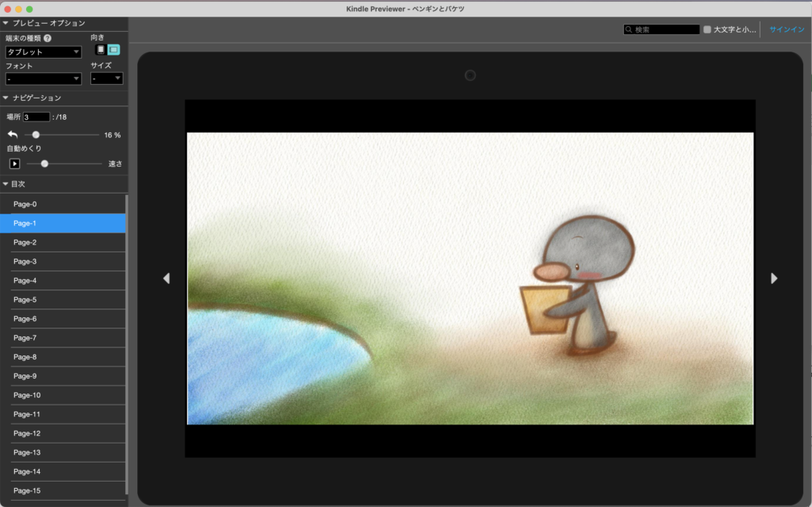Viewport: 812px width, 507px height.
Task: Collapse the 目次 section
Action: (6, 184)
